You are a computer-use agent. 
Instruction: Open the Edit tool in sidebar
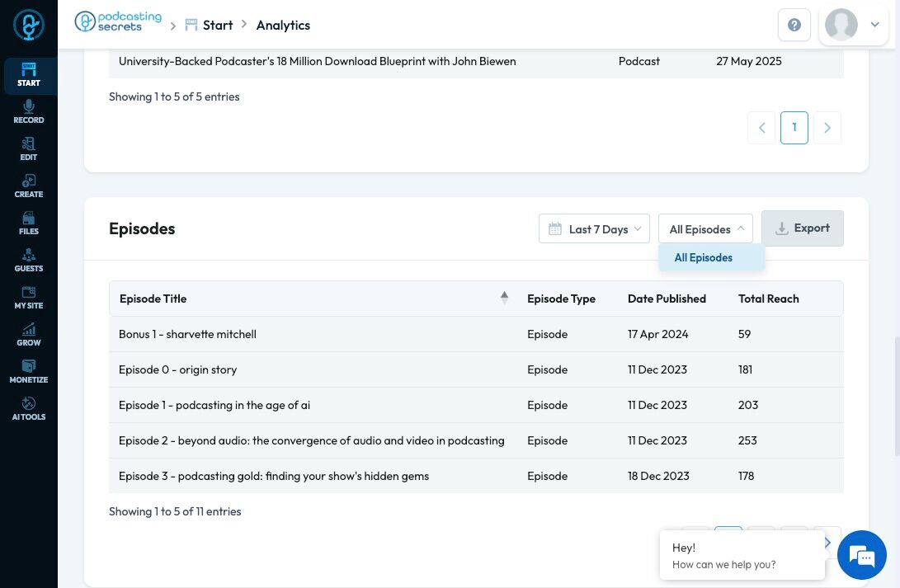pyautogui.click(x=28, y=148)
